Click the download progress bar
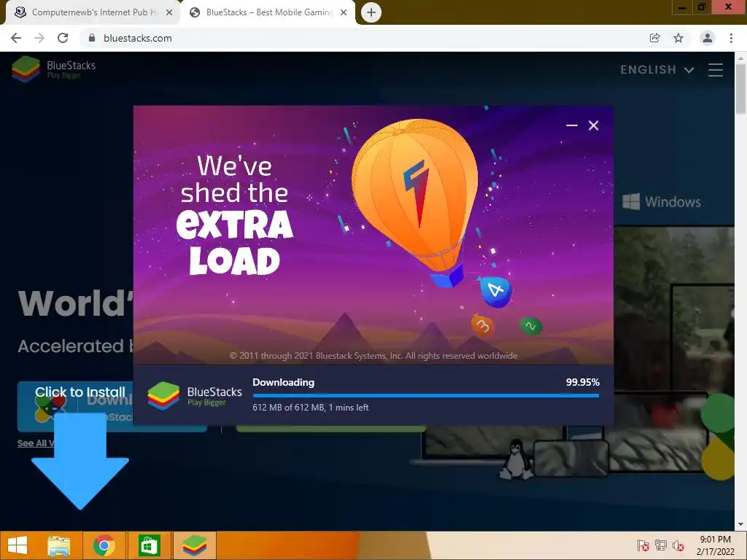747x560 pixels. 426,396
